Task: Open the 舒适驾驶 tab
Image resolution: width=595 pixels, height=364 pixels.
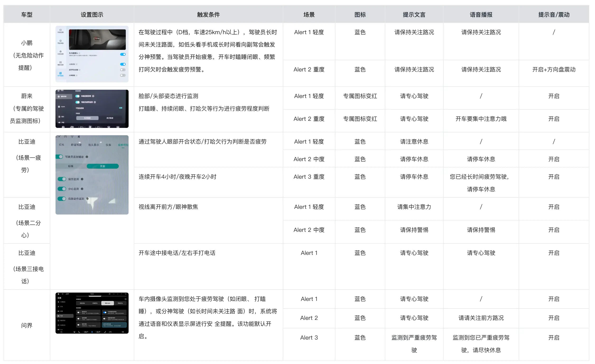Action: click(76, 145)
